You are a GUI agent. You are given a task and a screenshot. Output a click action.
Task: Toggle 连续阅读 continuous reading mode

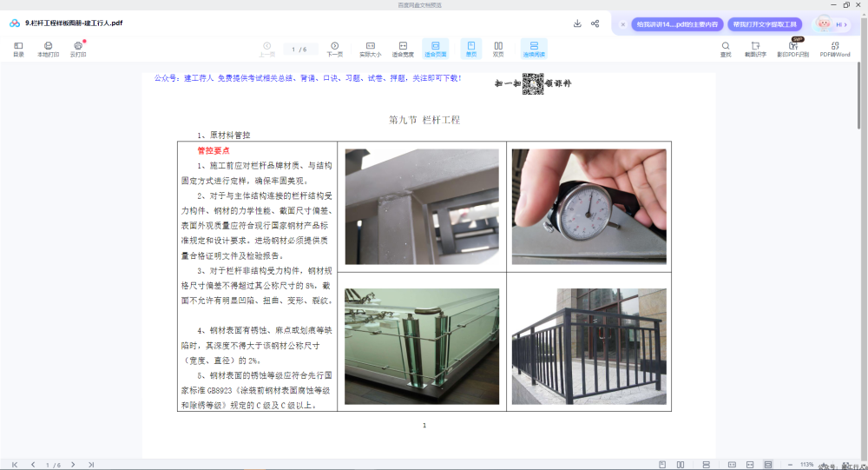(534, 49)
